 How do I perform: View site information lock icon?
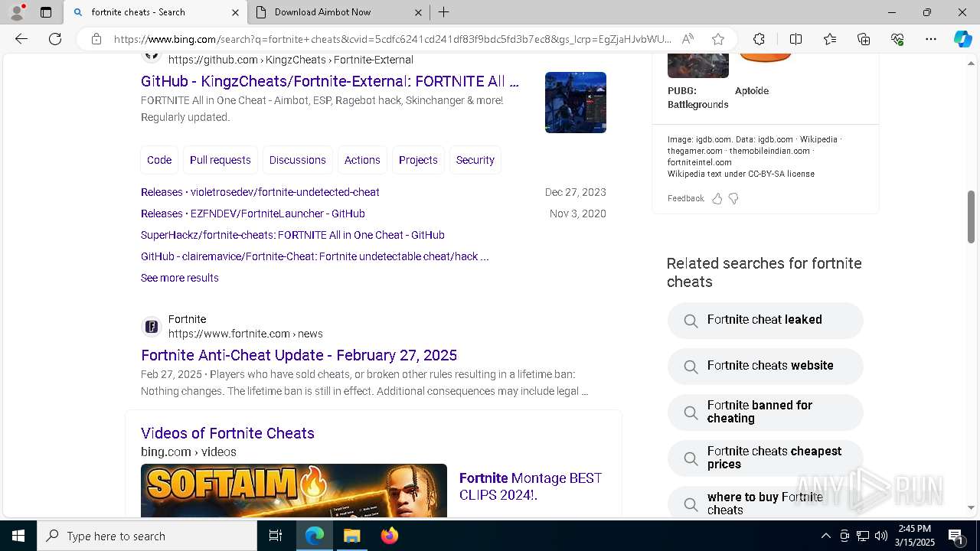click(96, 39)
